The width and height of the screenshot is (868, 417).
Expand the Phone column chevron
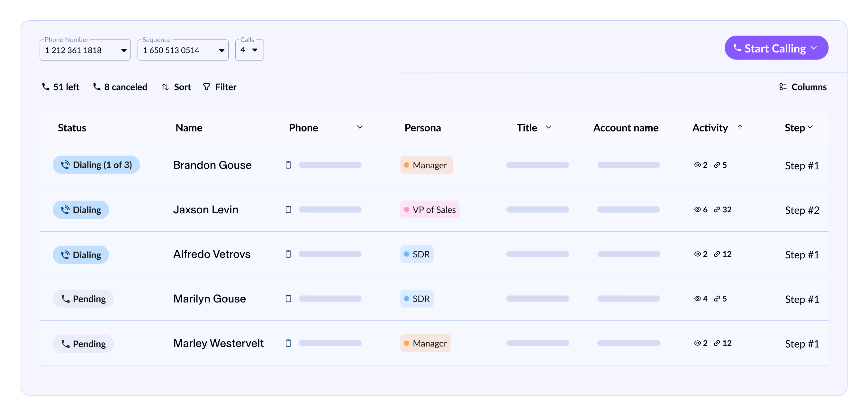click(x=360, y=127)
